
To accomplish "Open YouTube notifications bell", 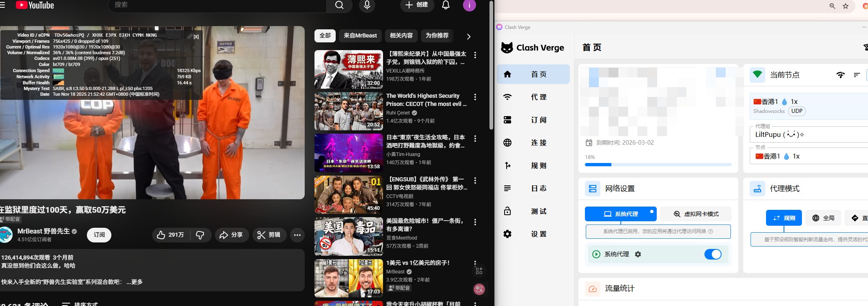I will pos(445,5).
